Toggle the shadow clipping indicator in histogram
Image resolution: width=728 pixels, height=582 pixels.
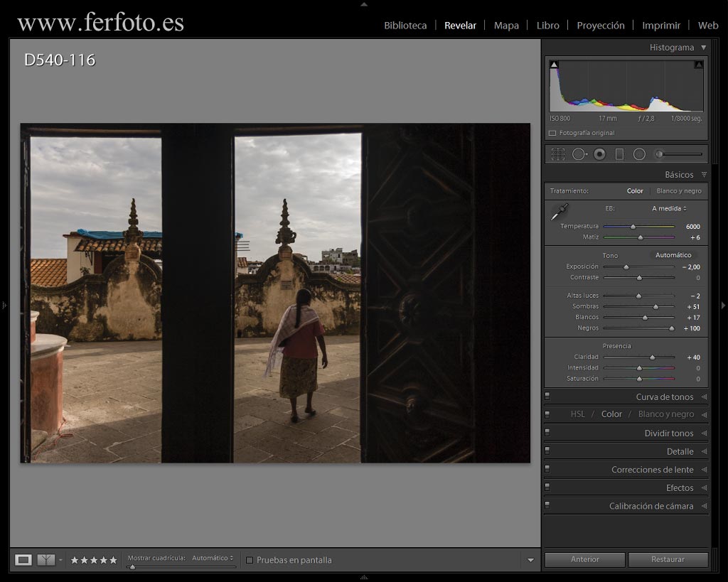pos(554,65)
